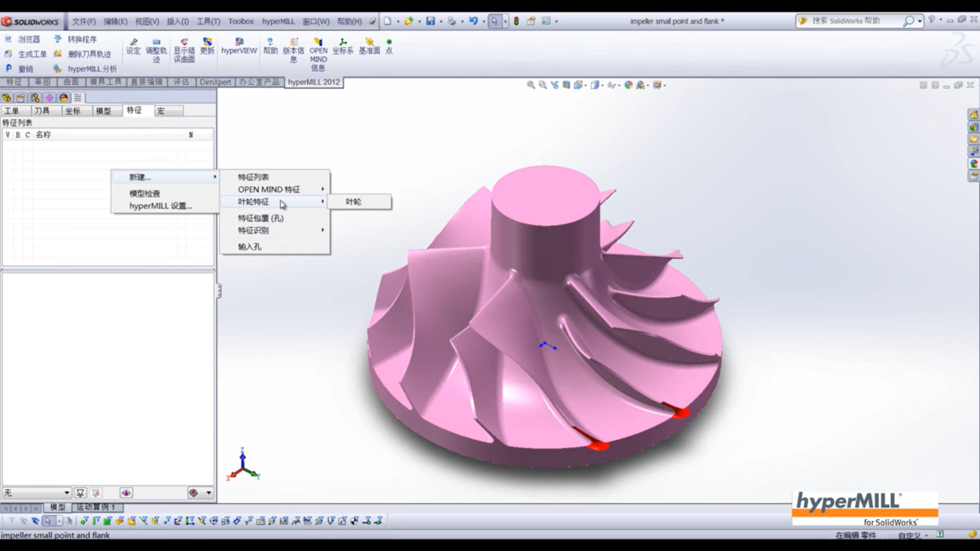The image size is (980, 551).
Task: Switch to the DimXpert ribbon tab
Action: click(x=216, y=82)
